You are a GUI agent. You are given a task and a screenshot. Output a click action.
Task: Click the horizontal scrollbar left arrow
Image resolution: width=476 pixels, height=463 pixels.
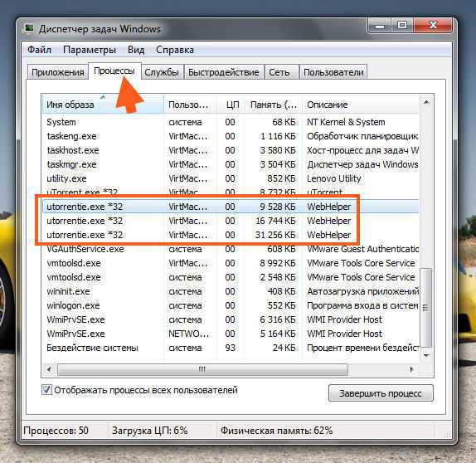[49, 369]
